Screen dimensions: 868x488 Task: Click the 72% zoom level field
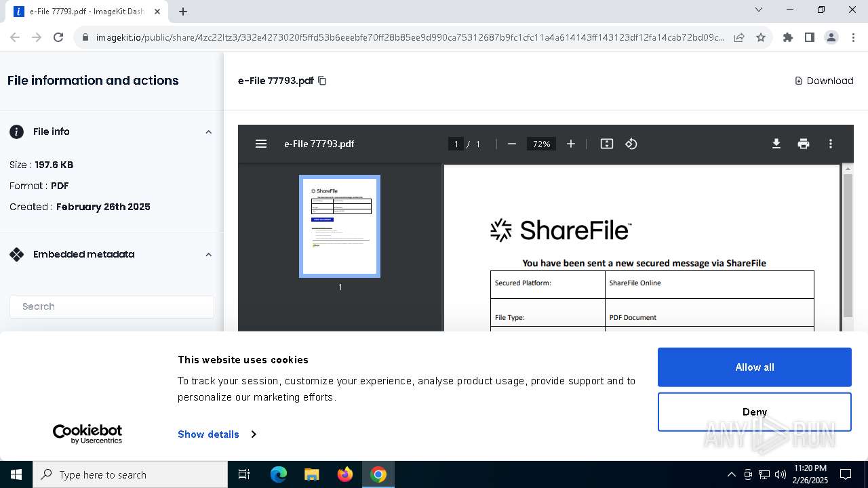click(541, 144)
